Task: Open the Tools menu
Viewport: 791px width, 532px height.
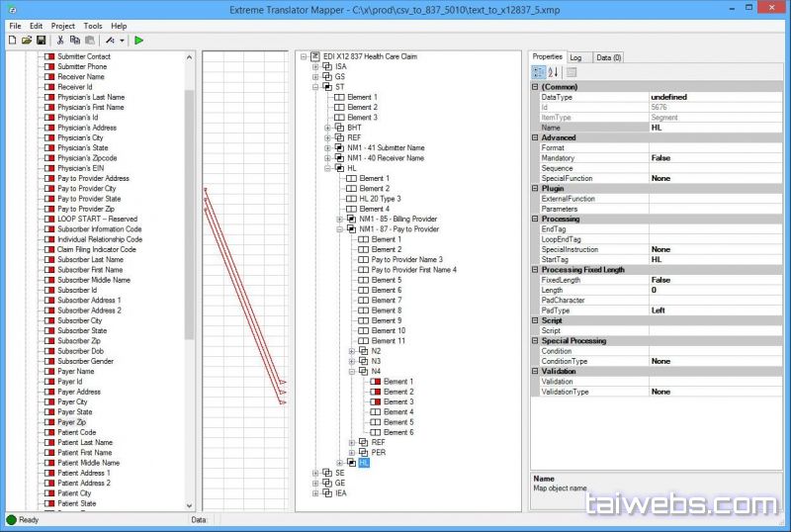Action: coord(93,26)
